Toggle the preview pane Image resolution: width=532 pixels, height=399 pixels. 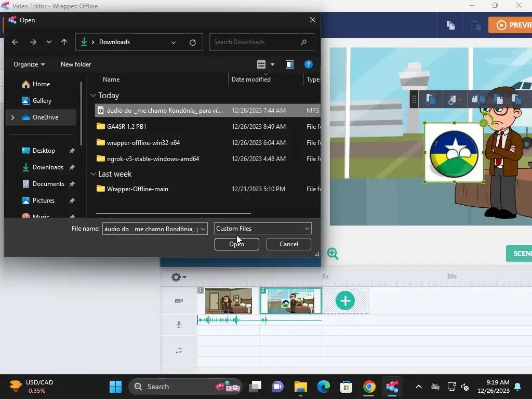coord(290,64)
